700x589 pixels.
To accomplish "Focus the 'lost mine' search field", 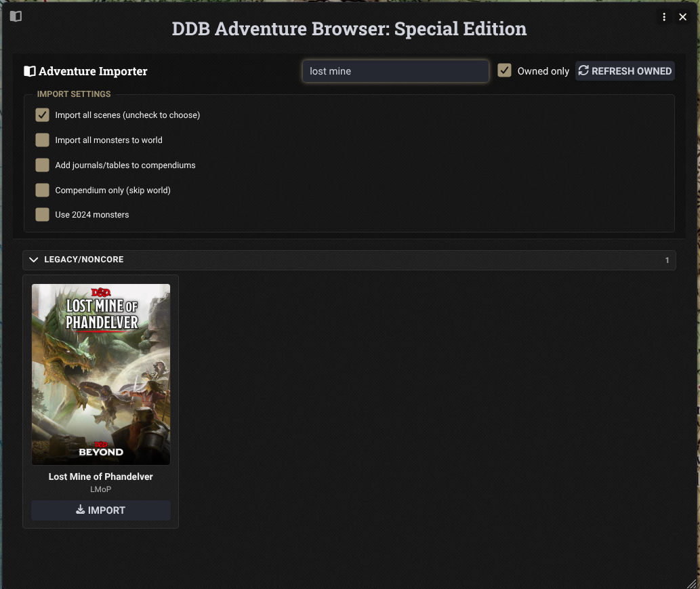I will coord(395,71).
